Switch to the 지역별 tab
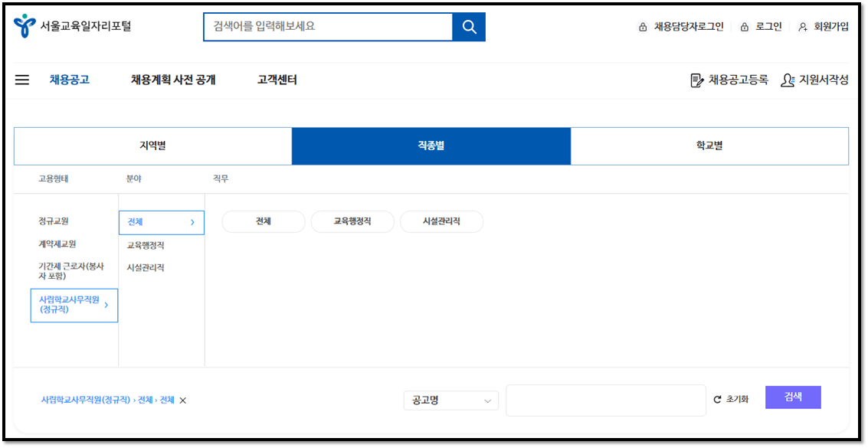Image resolution: width=868 pixels, height=448 pixels. [151, 145]
